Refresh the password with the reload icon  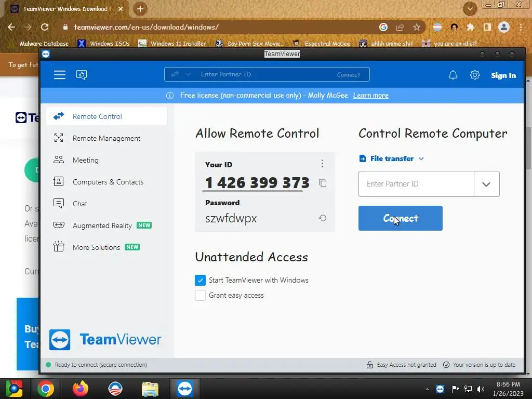(323, 218)
